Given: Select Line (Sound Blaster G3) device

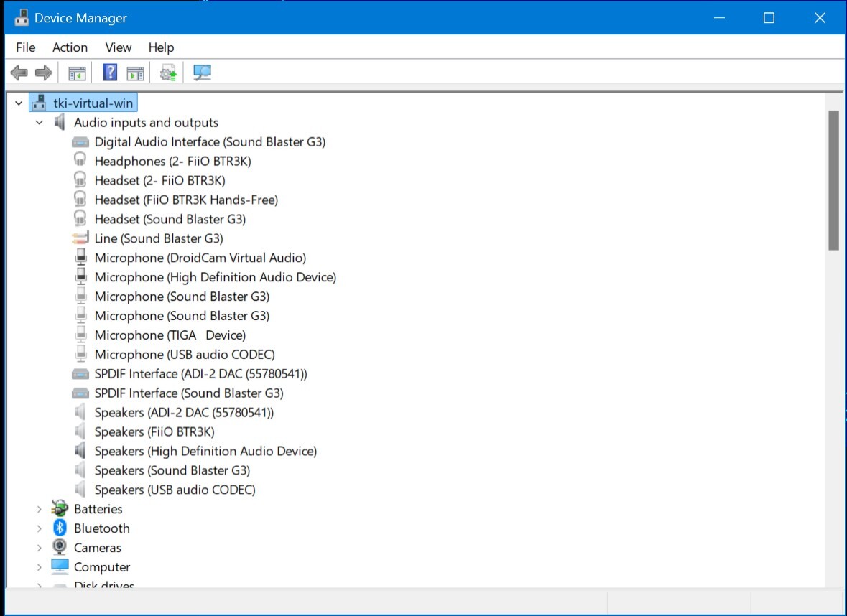Looking at the screenshot, I should pyautogui.click(x=159, y=238).
